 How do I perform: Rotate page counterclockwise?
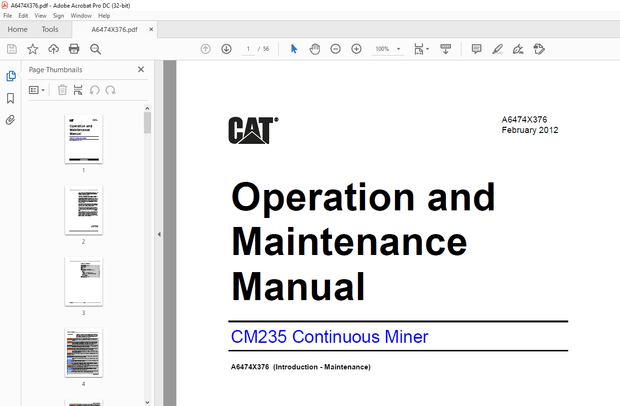95,90
